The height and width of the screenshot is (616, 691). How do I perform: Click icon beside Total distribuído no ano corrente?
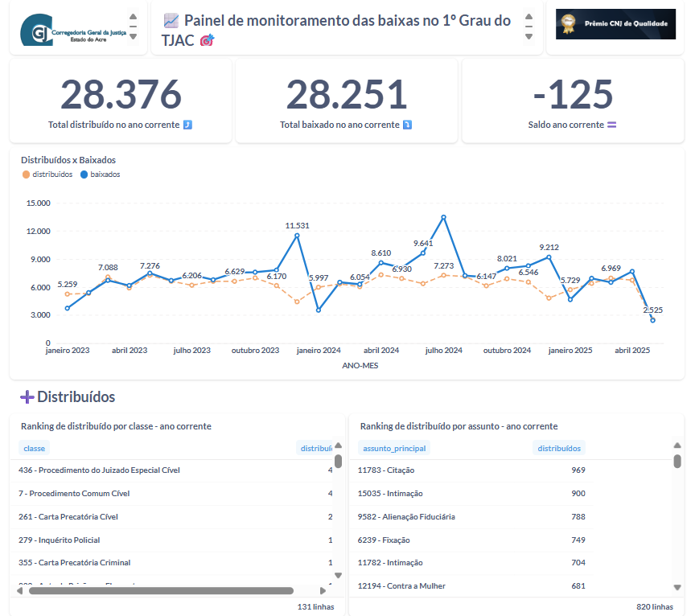[187, 125]
